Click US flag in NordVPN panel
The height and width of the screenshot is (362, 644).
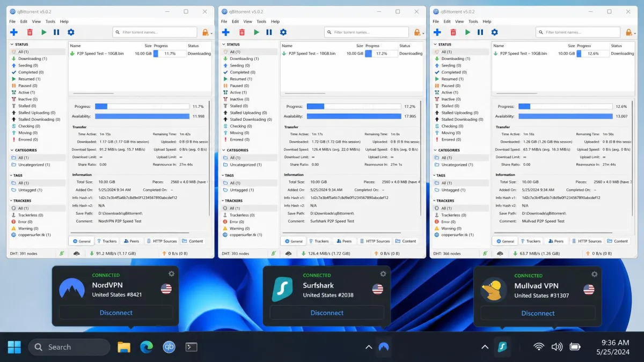click(166, 289)
